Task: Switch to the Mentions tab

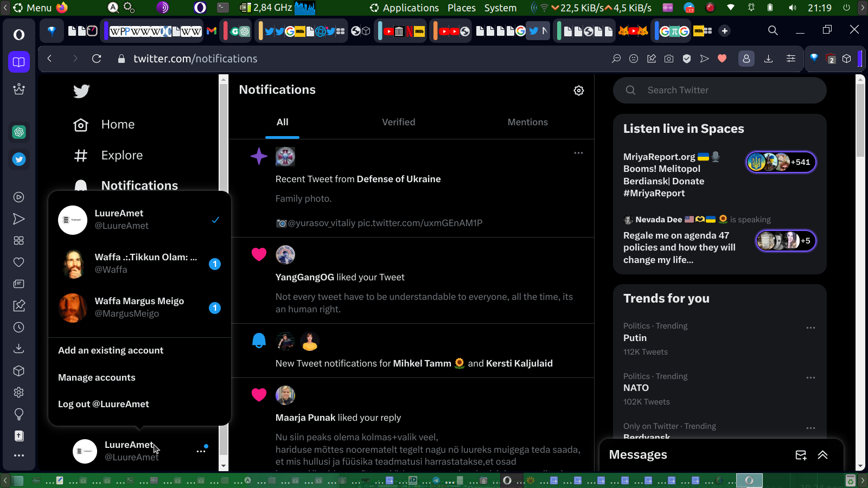Action: coord(527,123)
